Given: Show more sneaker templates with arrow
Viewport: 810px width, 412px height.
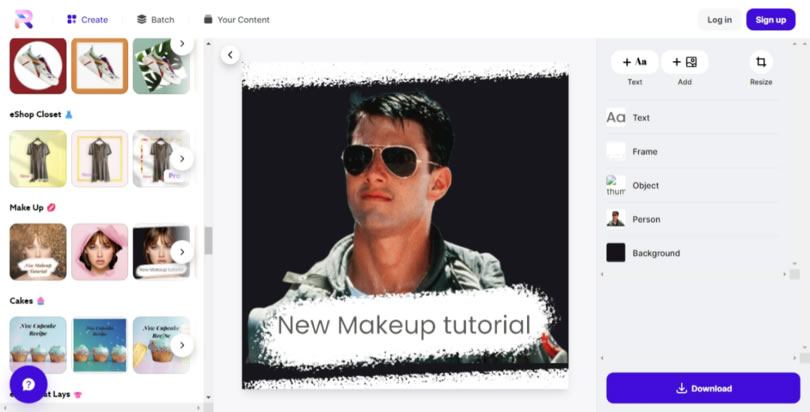Looking at the screenshot, I should click(x=182, y=44).
